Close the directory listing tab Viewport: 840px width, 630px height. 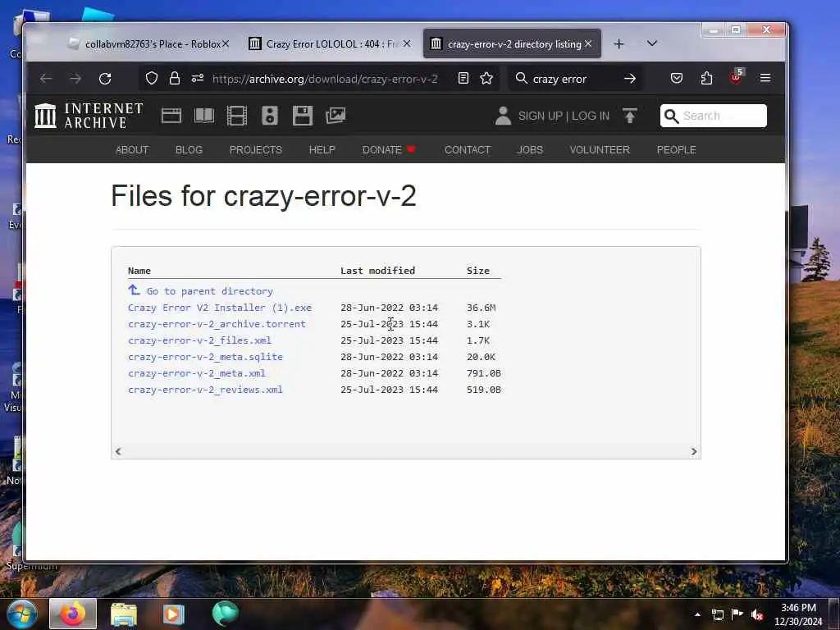coord(588,44)
